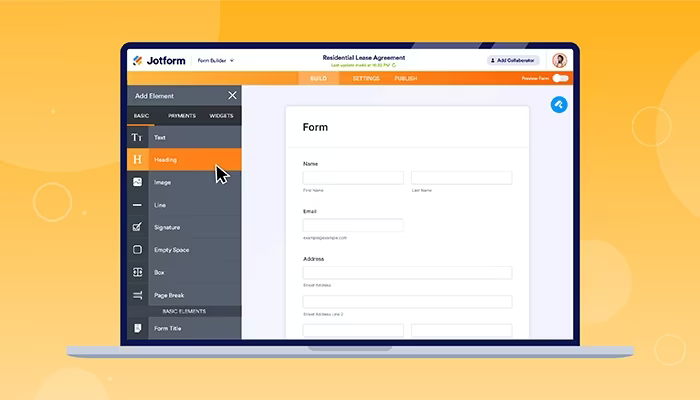Click the Street Address Line 2 field
The image size is (700, 400).
point(407,302)
